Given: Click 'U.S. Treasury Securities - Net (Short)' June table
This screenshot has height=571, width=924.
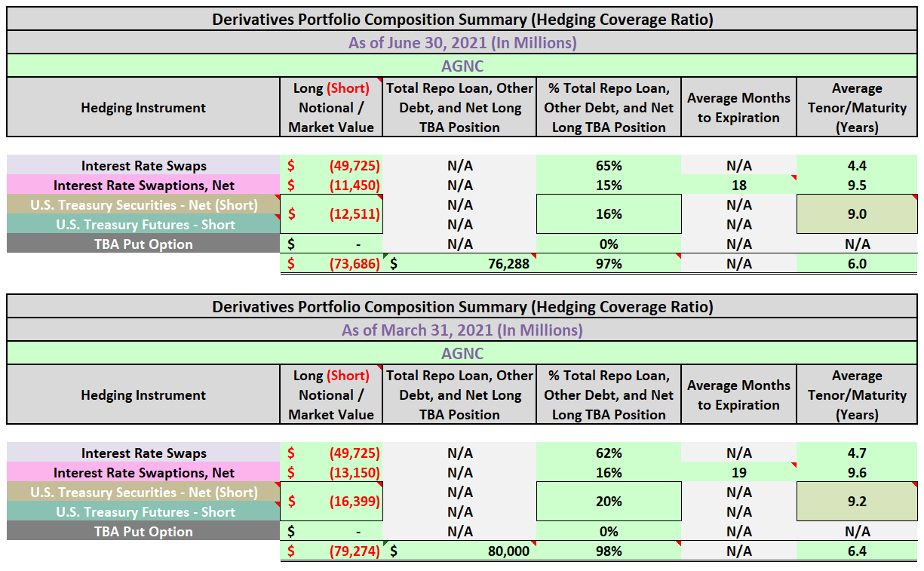Looking at the screenshot, I should pos(143,205).
